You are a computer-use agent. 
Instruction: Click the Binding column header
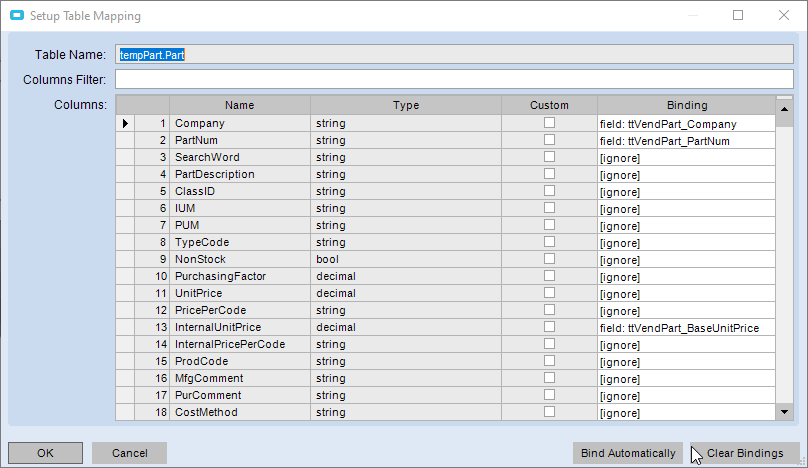pyautogui.click(x=686, y=105)
